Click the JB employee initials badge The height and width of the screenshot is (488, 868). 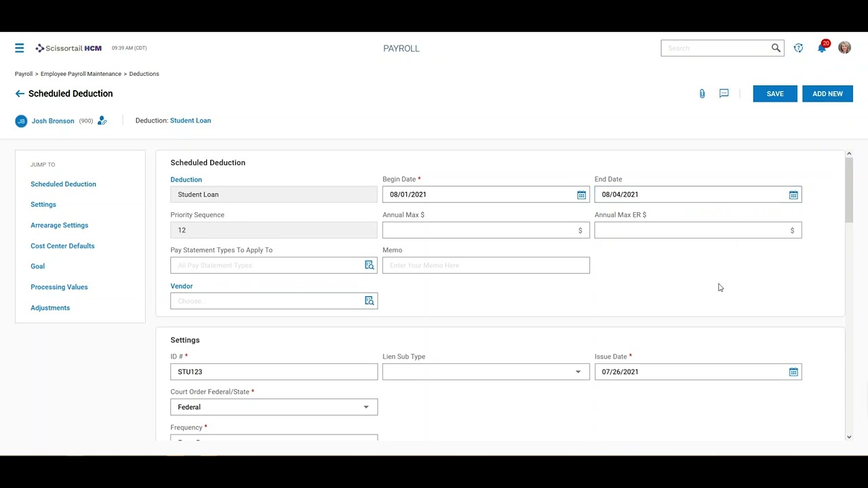coord(21,121)
